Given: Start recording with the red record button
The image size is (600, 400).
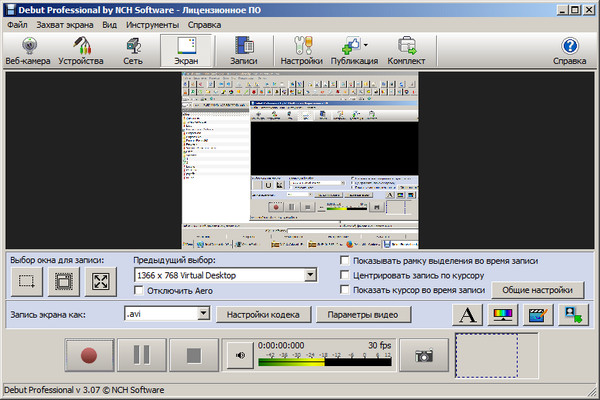Looking at the screenshot, I should (x=88, y=355).
